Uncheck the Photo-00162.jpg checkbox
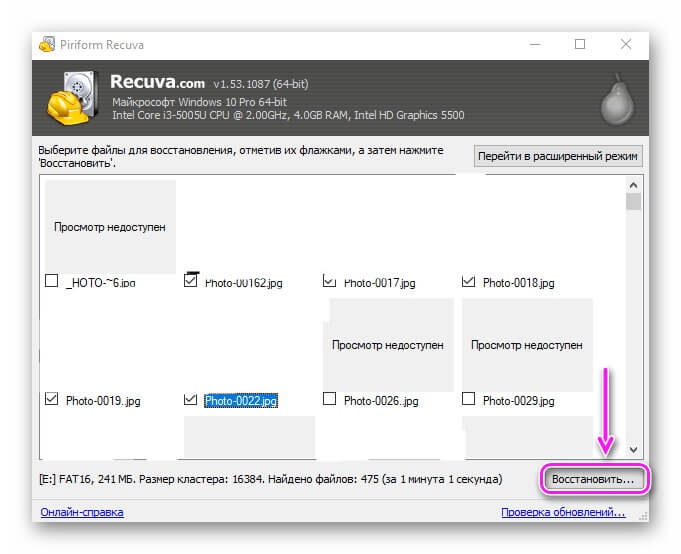 click(x=191, y=280)
